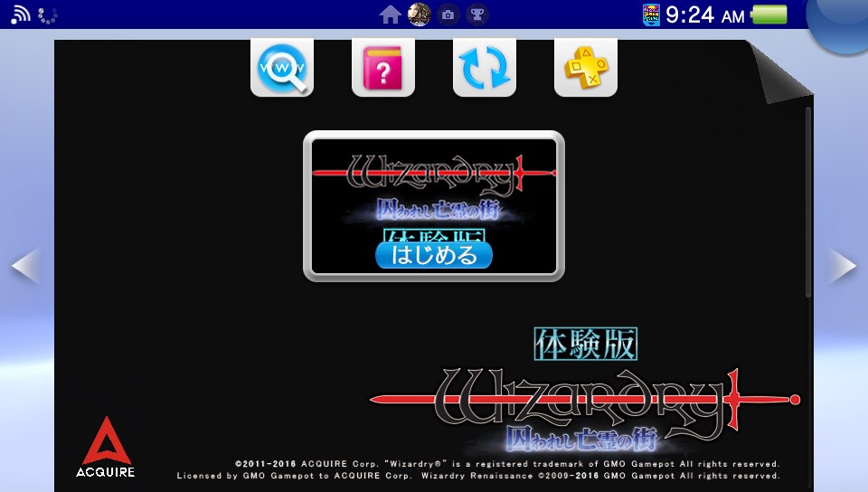Tap the green battery indicator
The image size is (868, 492).
point(769,15)
